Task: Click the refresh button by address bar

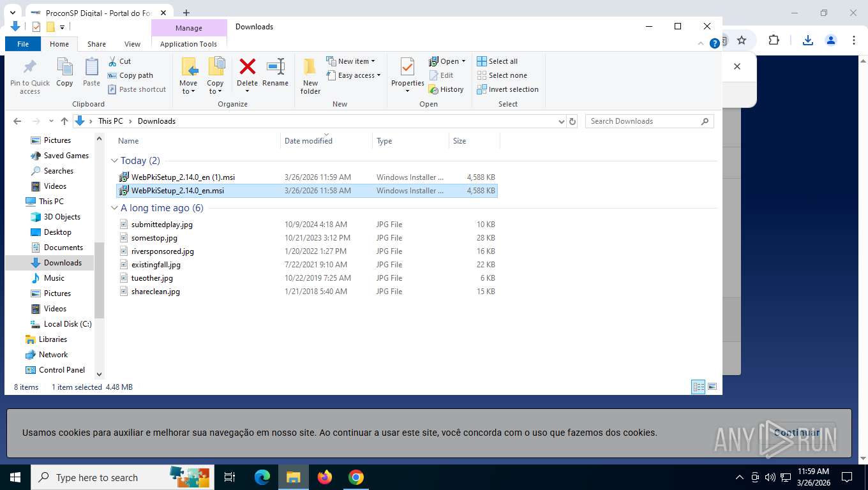Action: click(x=572, y=121)
